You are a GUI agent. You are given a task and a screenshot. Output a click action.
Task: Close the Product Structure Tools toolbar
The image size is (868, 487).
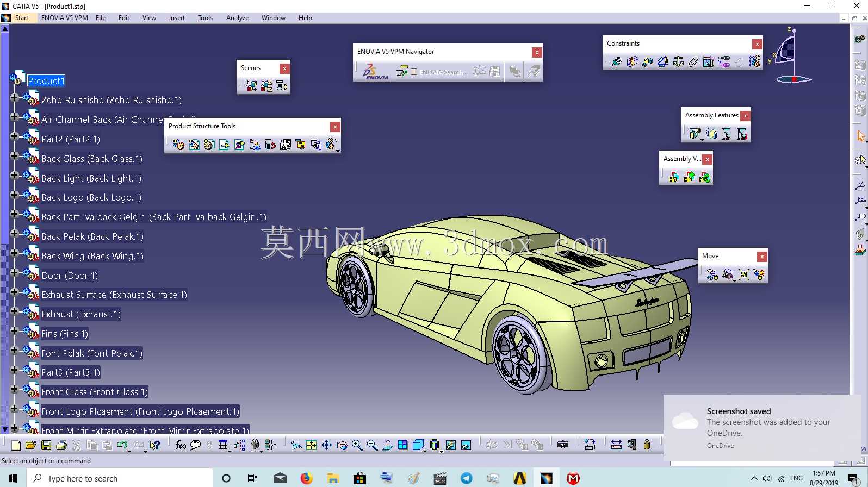(x=336, y=127)
